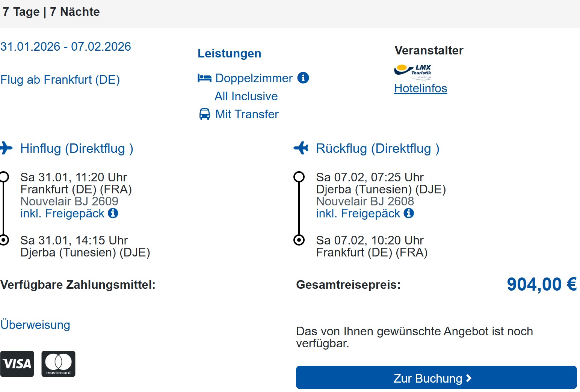Viewport: 580px width, 392px height.
Task: Click the VISA payment icon
Action: [17, 363]
